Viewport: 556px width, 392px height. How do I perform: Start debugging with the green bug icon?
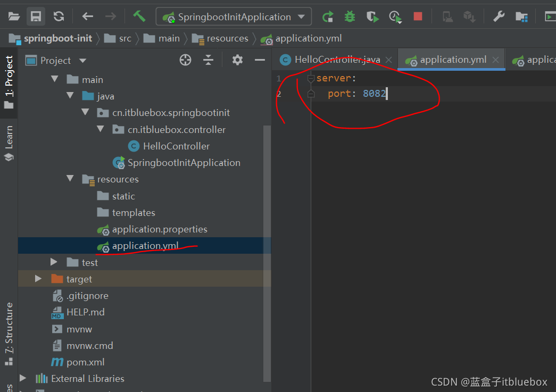coord(350,16)
